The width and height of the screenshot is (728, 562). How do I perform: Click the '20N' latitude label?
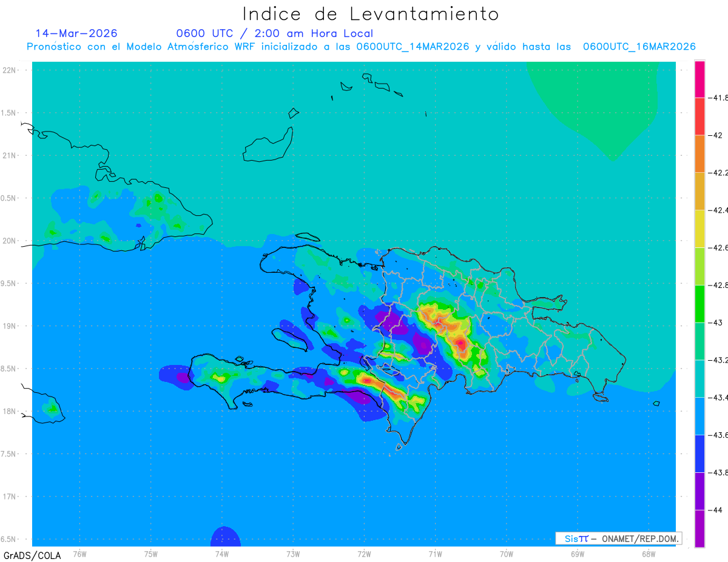10,241
